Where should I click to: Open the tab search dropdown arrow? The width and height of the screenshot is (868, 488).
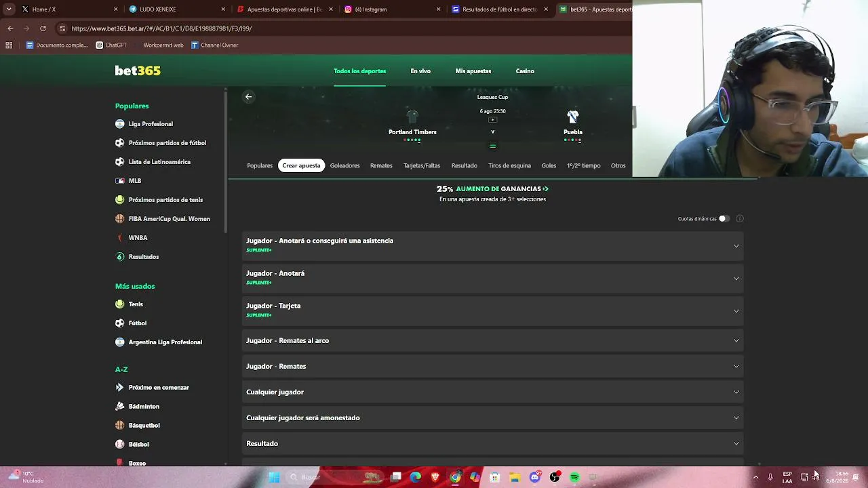click(9, 9)
